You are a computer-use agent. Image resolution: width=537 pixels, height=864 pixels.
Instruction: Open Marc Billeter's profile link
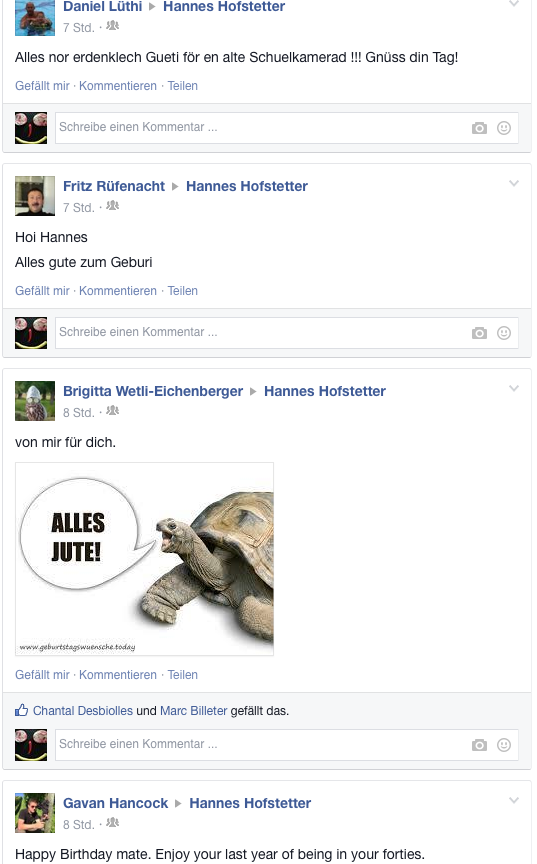coord(193,711)
